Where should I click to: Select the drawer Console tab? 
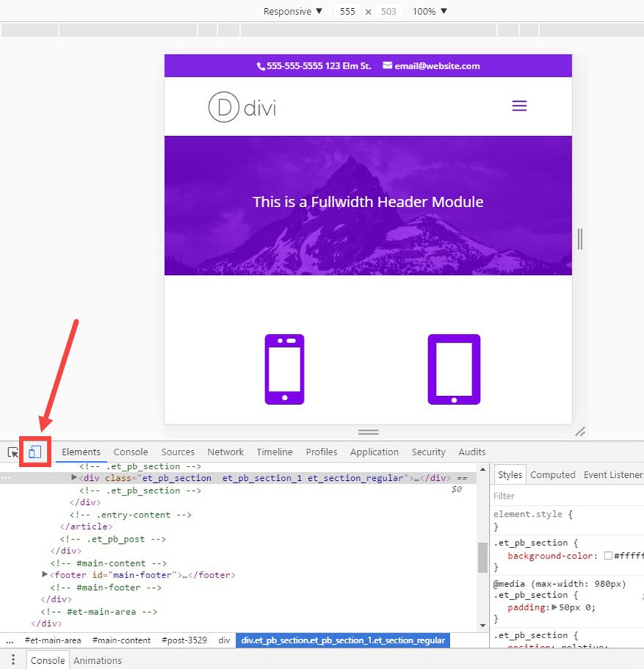48,660
